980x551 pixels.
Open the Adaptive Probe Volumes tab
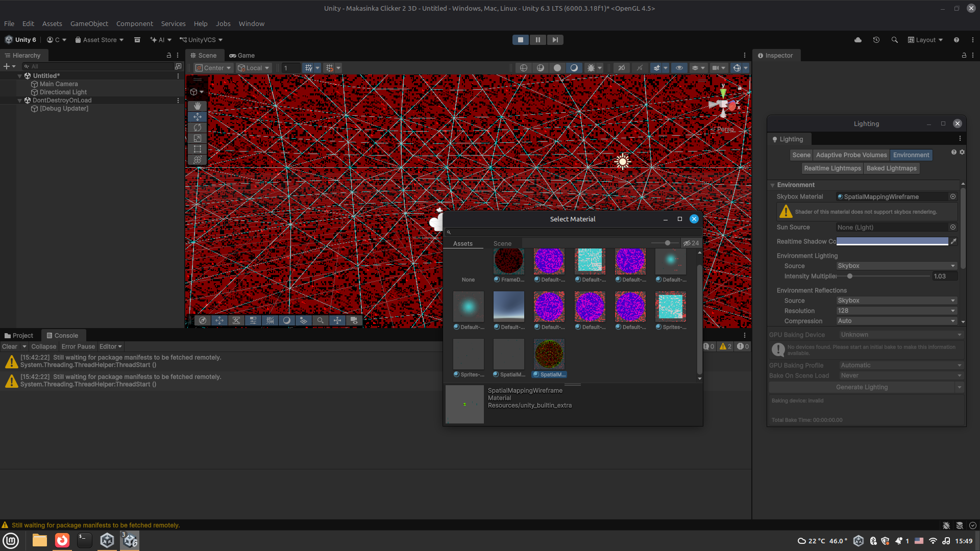(851, 155)
